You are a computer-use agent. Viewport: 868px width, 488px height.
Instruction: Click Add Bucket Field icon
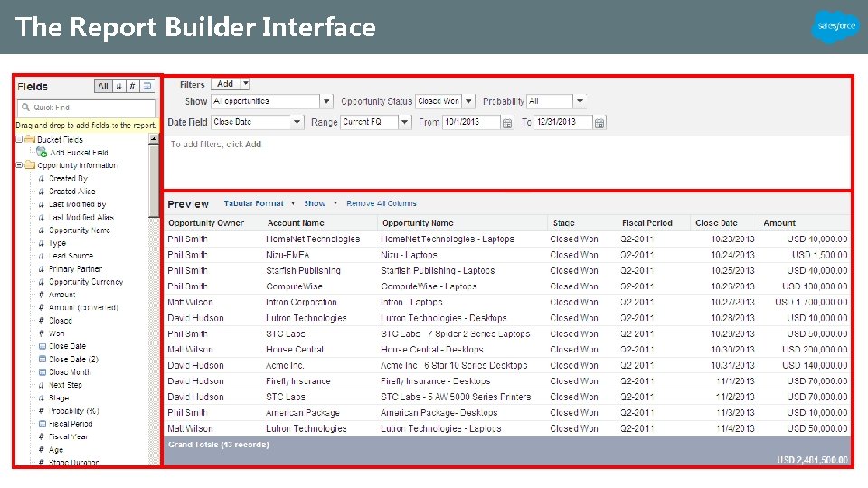tap(42, 152)
